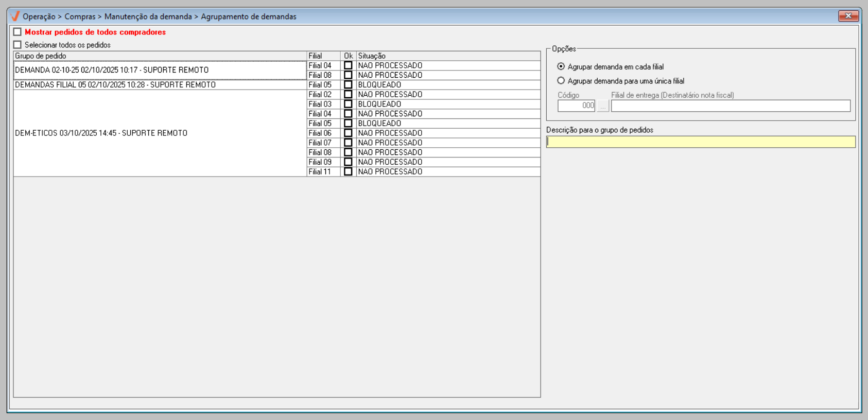Mark Ok checkbox for Filial 03

pyautogui.click(x=348, y=104)
